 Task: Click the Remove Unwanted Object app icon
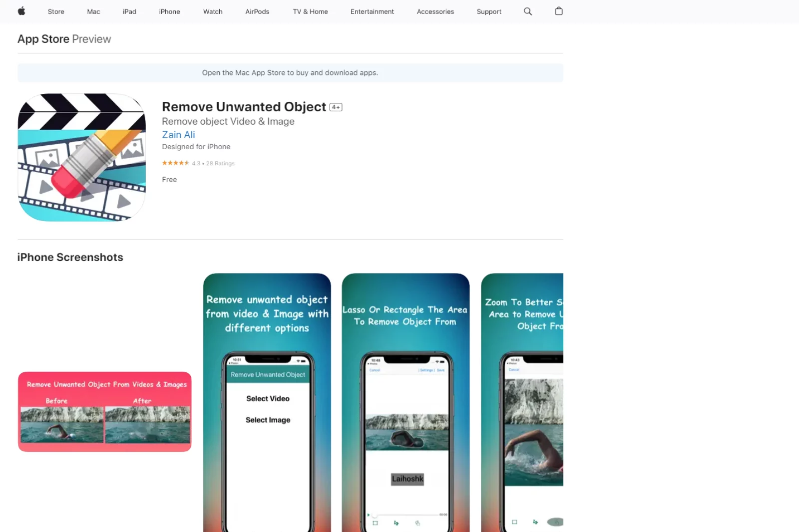(82, 157)
